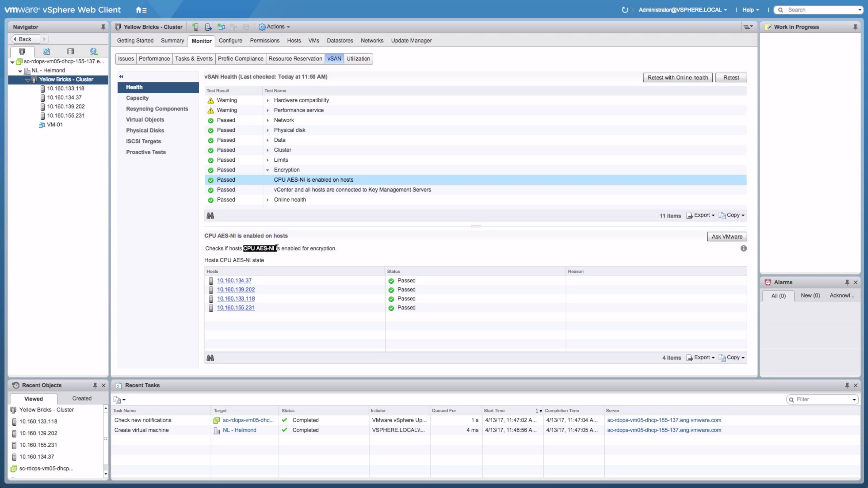Collapse the vSAN side menu with double-arrow
The width and height of the screenshot is (868, 488).
click(121, 77)
